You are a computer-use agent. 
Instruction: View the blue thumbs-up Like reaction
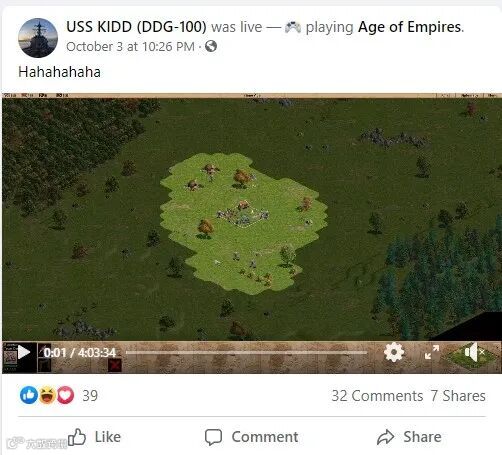29,395
